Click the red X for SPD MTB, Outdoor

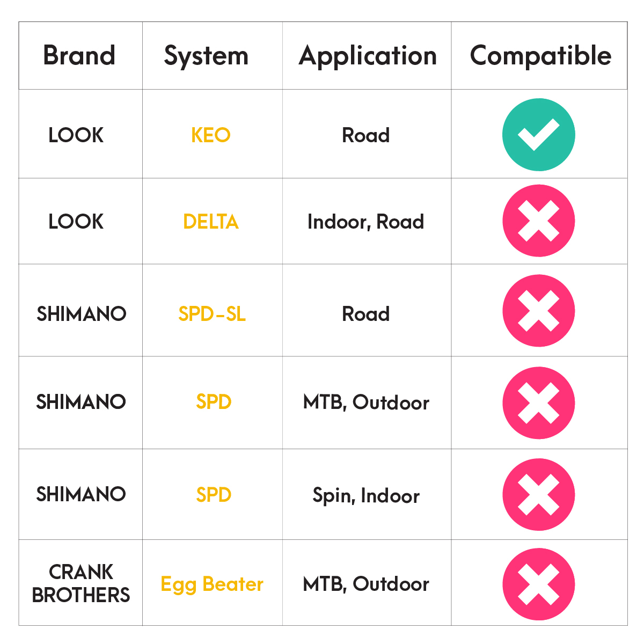point(538,402)
